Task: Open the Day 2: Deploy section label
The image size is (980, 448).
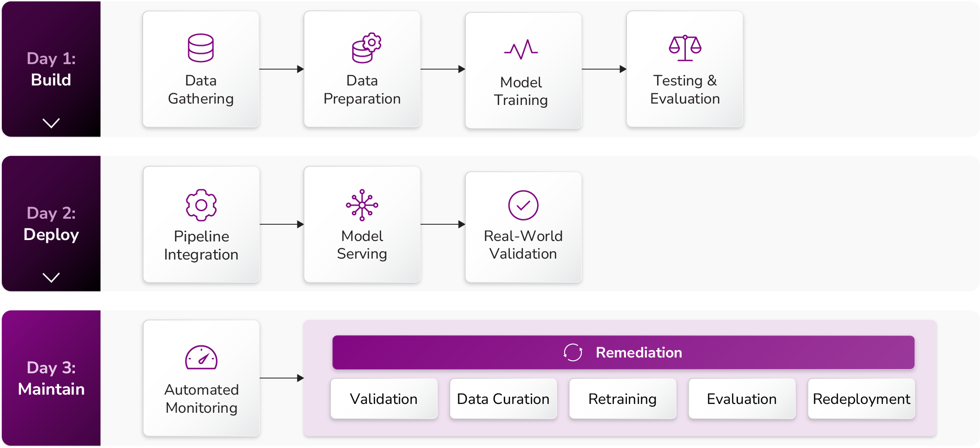Action: click(51, 224)
